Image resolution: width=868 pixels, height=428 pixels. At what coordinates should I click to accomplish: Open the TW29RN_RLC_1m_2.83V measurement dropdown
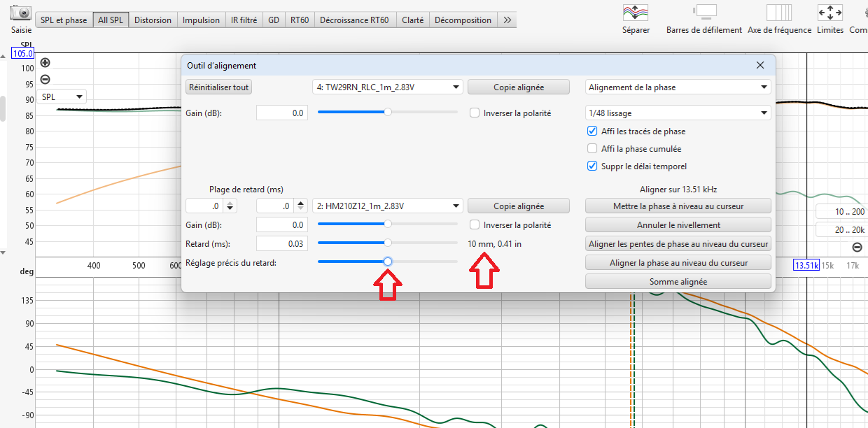coord(387,87)
